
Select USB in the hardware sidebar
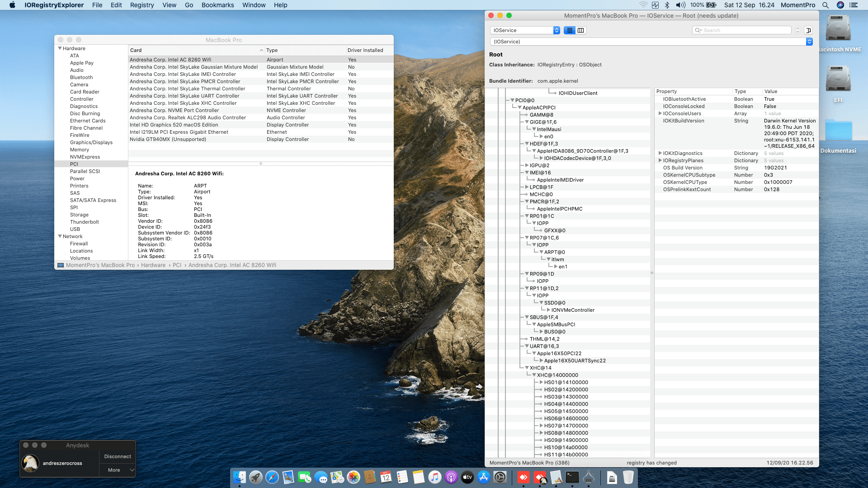(75, 229)
